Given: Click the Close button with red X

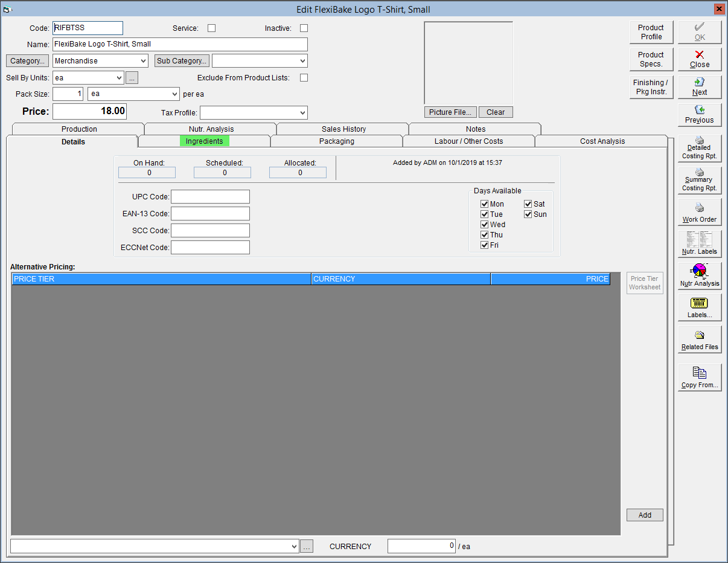Looking at the screenshot, I should click(x=700, y=59).
